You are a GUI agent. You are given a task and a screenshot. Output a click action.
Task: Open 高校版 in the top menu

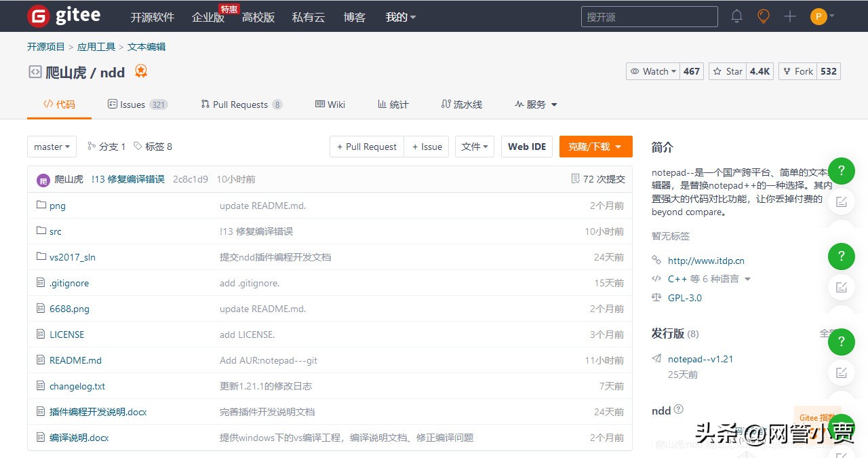click(258, 17)
